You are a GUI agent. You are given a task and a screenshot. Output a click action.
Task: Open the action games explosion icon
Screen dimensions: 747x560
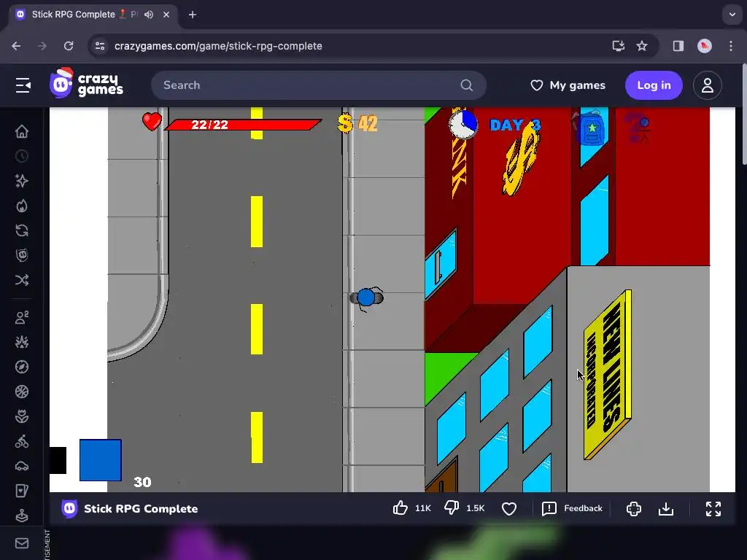click(x=22, y=342)
